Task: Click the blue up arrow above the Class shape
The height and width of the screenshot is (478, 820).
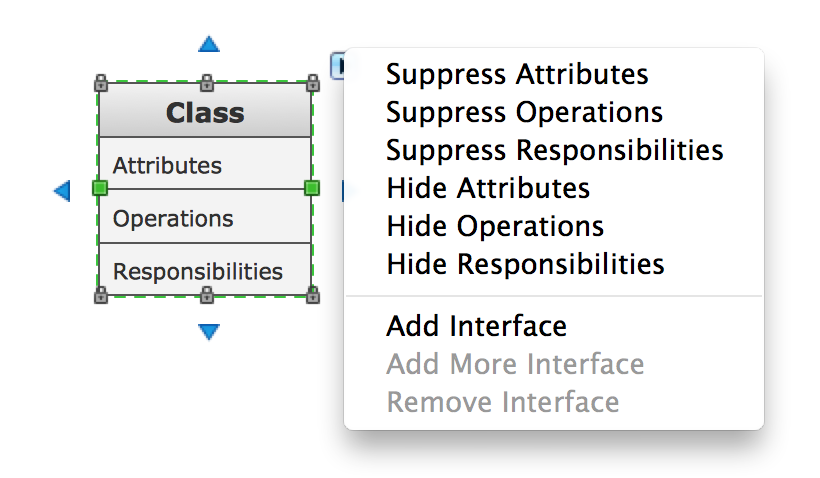Action: pyautogui.click(x=208, y=44)
